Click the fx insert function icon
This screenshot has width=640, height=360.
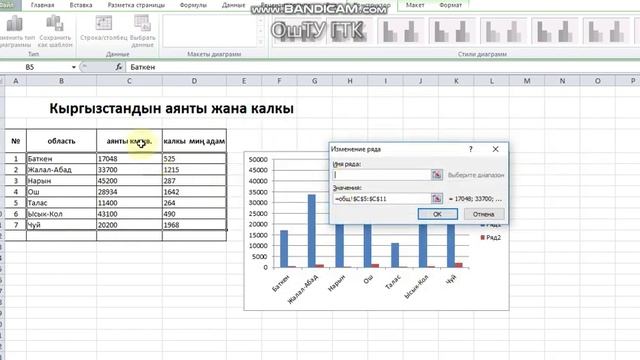[118, 67]
